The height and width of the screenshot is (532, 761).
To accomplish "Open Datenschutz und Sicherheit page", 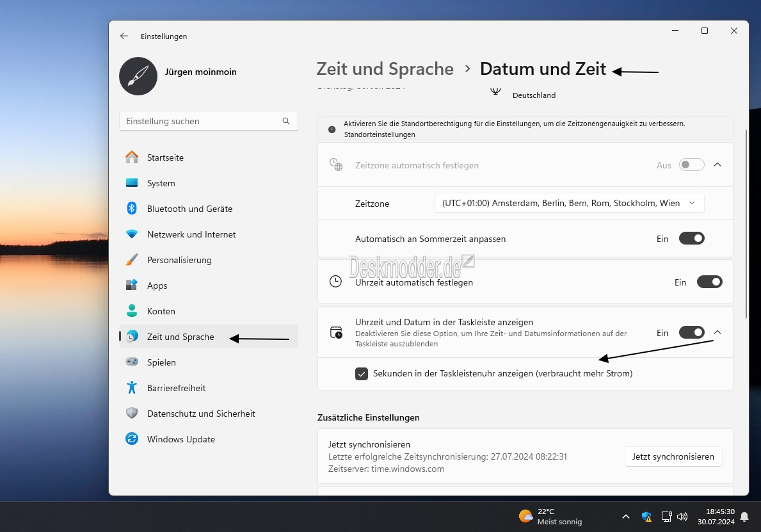I will 209,414.
